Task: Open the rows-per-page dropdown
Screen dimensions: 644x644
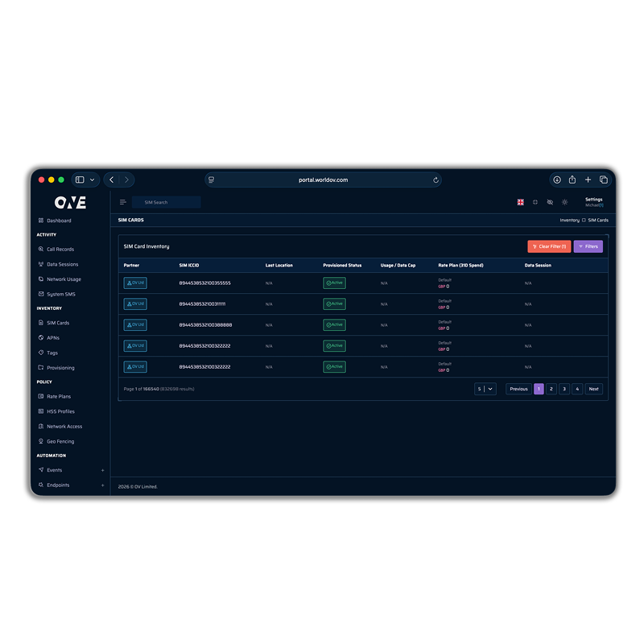Action: tap(485, 389)
